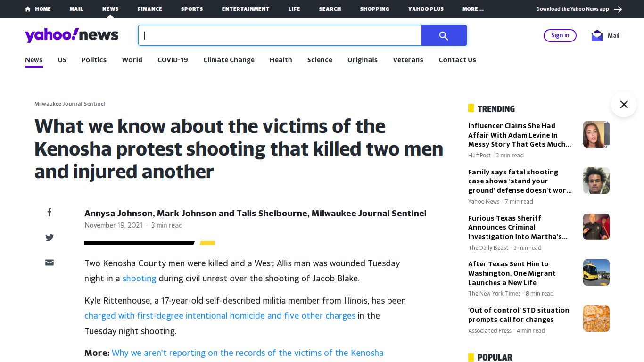Open ENTERTAINMENT in the top navigation bar
The image size is (644, 362).
(x=246, y=9)
